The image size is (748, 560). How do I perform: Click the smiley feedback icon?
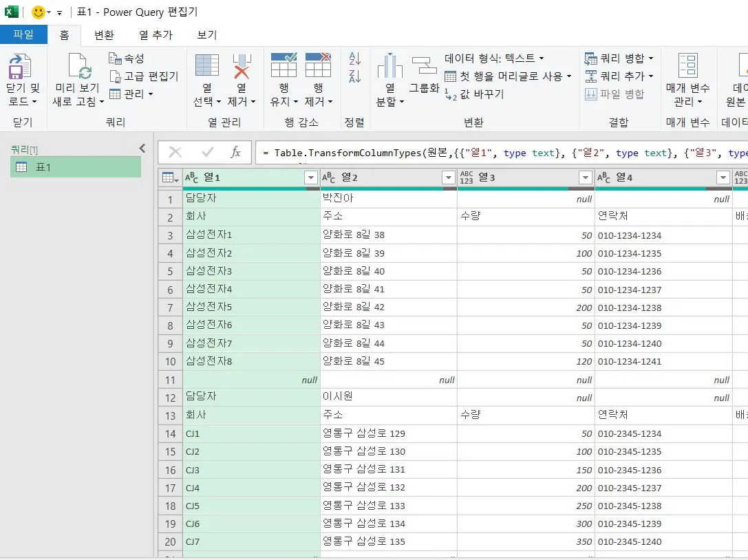click(x=38, y=12)
